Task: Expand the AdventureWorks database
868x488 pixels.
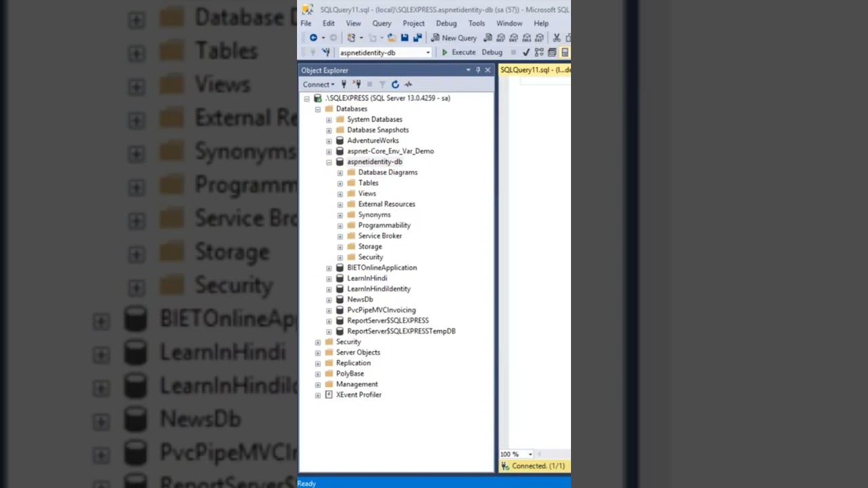Action: [329, 141]
